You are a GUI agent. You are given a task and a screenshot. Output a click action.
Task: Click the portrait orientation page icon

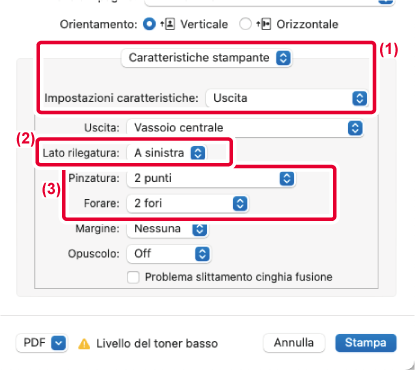(168, 24)
